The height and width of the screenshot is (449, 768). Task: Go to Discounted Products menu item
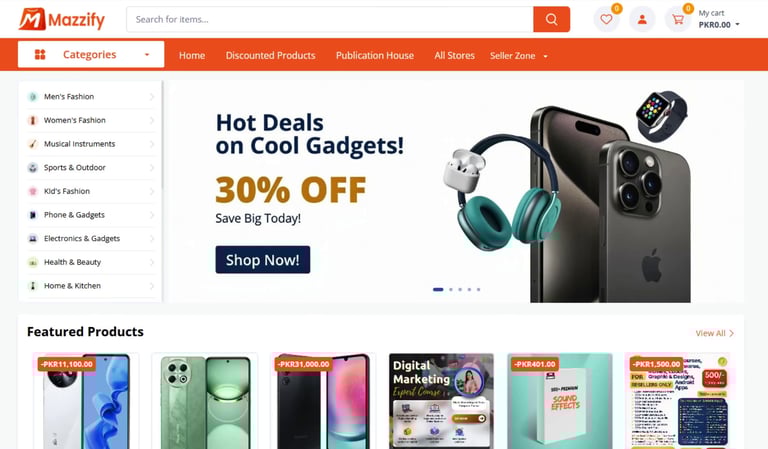(270, 56)
